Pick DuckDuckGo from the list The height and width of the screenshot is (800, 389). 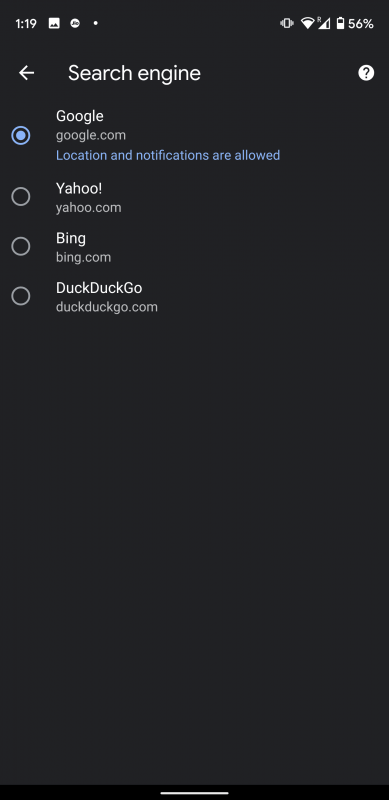pos(194,296)
